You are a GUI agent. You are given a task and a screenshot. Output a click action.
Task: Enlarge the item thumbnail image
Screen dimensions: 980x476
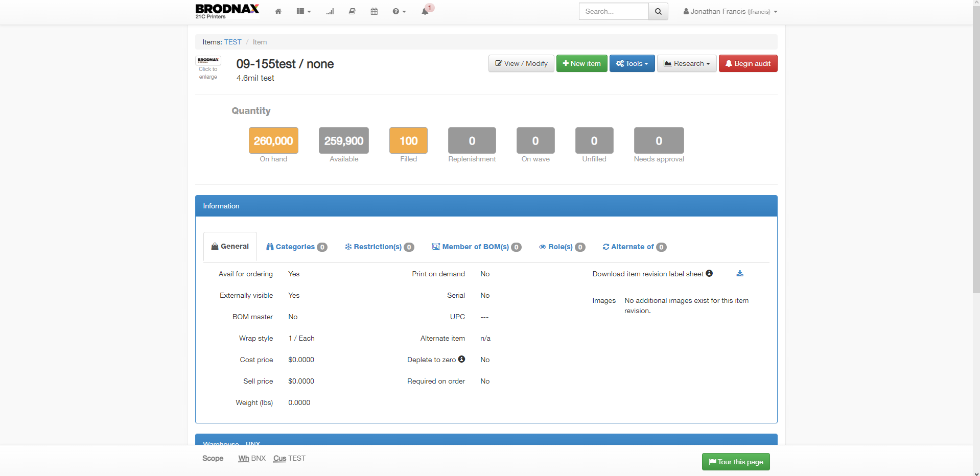208,68
